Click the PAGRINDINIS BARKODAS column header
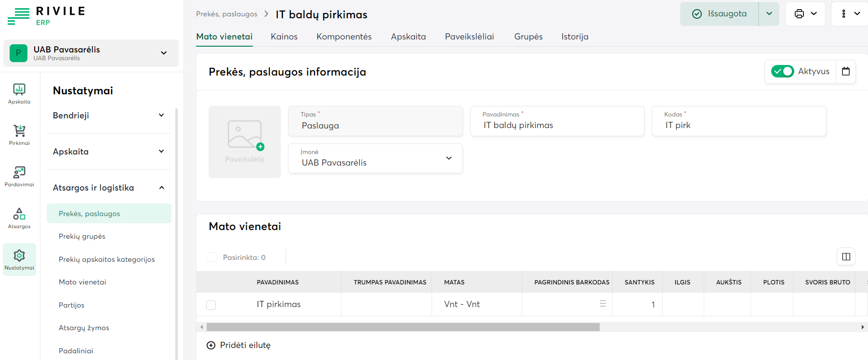This screenshot has height=360, width=868. pos(572,283)
